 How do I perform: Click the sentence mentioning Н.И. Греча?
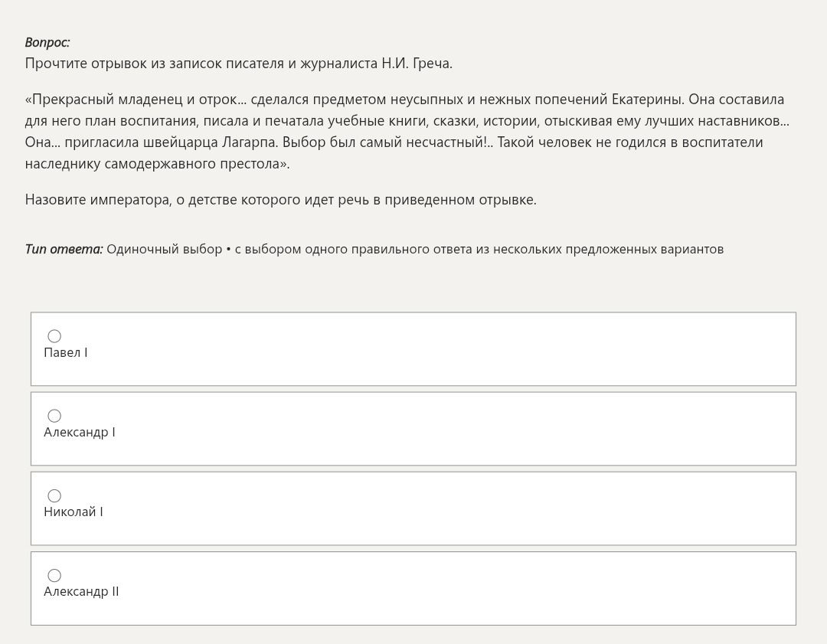(238, 64)
